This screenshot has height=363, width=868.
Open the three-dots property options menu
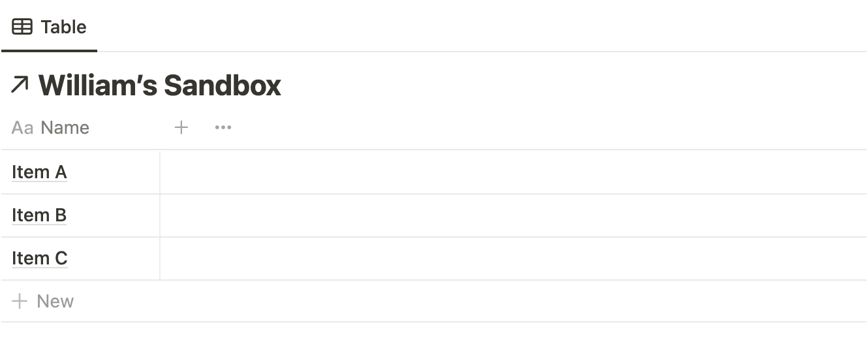tap(223, 127)
